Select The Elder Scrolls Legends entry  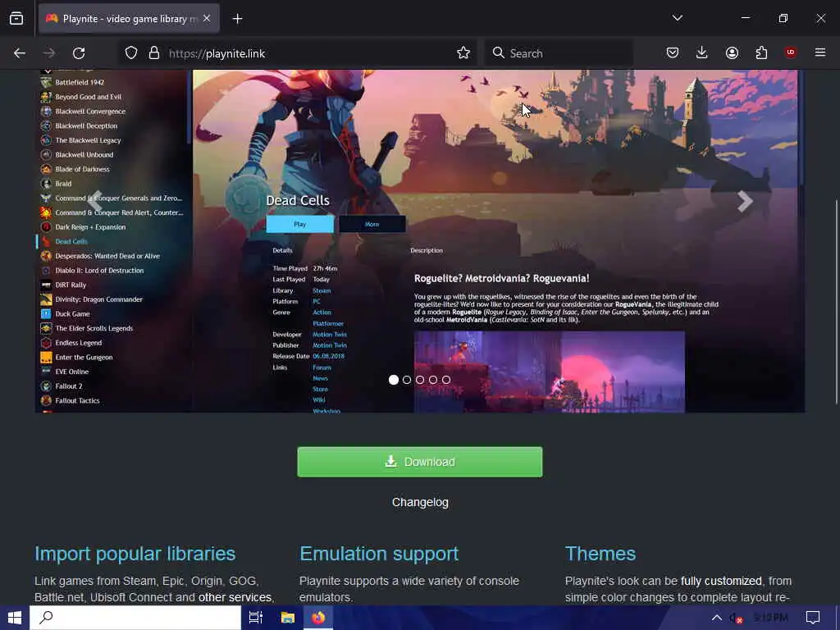tap(94, 328)
